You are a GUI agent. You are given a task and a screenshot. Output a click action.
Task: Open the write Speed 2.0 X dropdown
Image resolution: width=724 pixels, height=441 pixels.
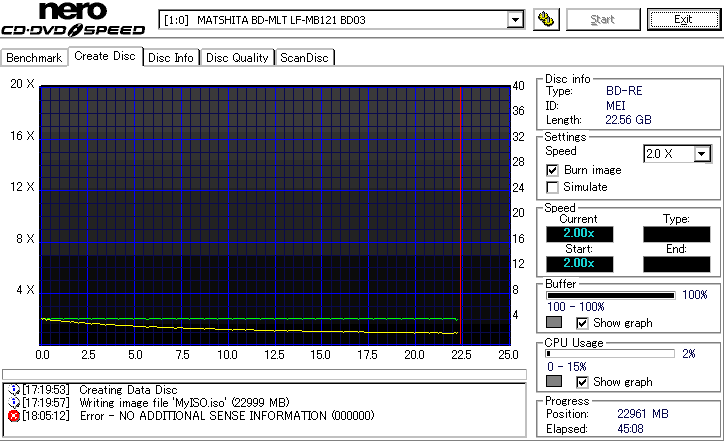click(701, 153)
